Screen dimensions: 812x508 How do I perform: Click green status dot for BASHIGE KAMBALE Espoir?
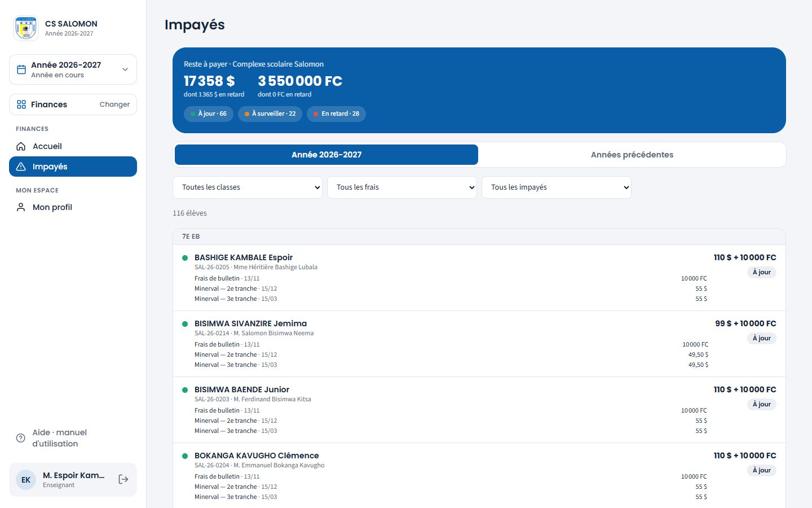tap(184, 258)
